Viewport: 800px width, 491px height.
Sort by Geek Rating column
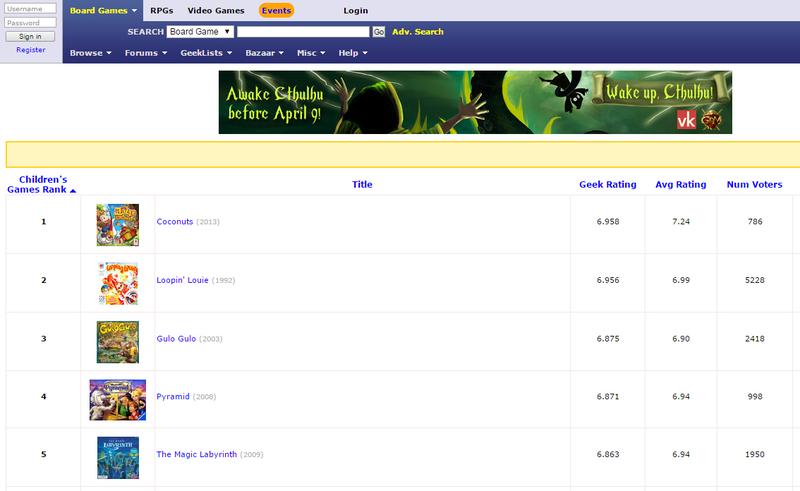pos(608,184)
